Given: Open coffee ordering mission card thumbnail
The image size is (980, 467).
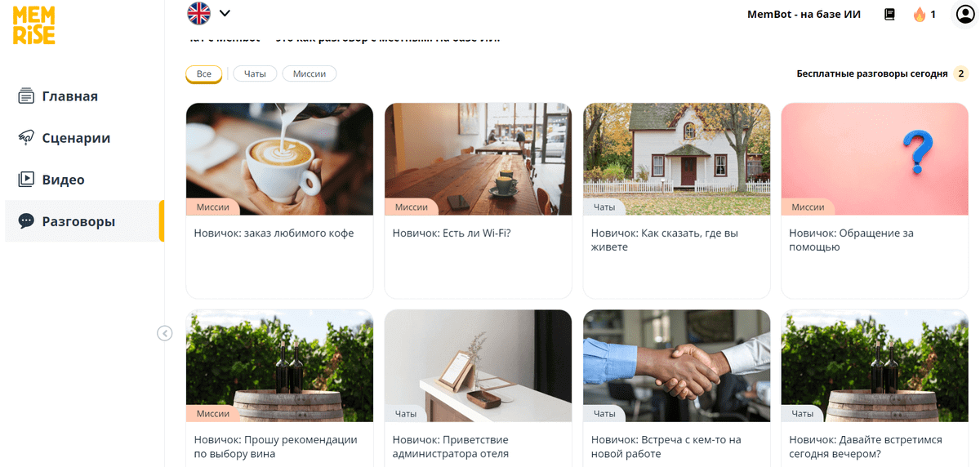Looking at the screenshot, I should 279,159.
